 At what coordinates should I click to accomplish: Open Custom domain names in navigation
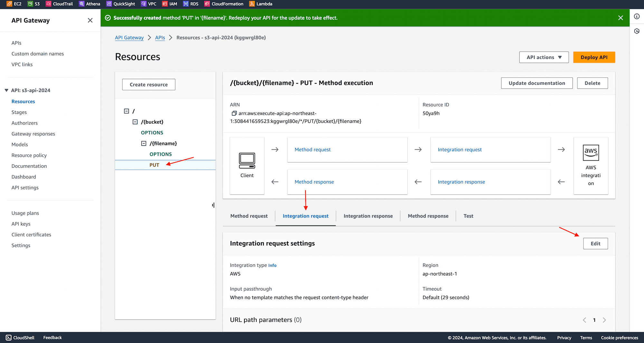coord(38,54)
